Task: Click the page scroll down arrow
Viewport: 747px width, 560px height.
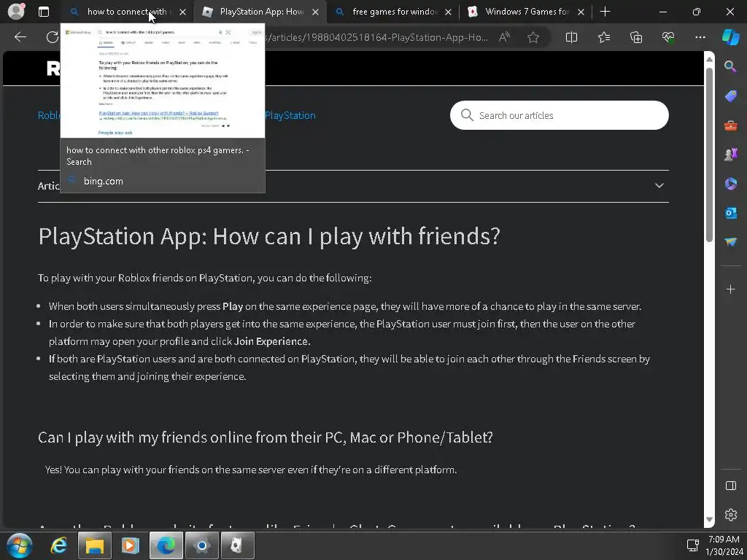Action: coord(709,519)
